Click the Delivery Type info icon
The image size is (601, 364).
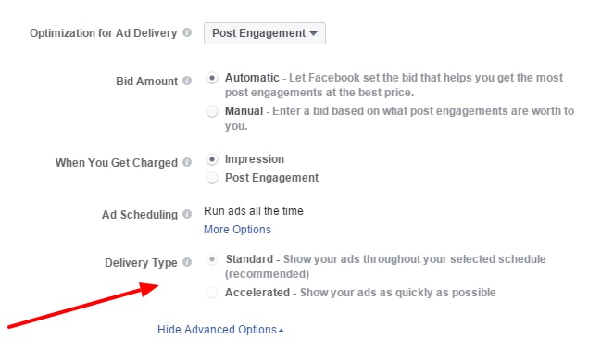(187, 262)
